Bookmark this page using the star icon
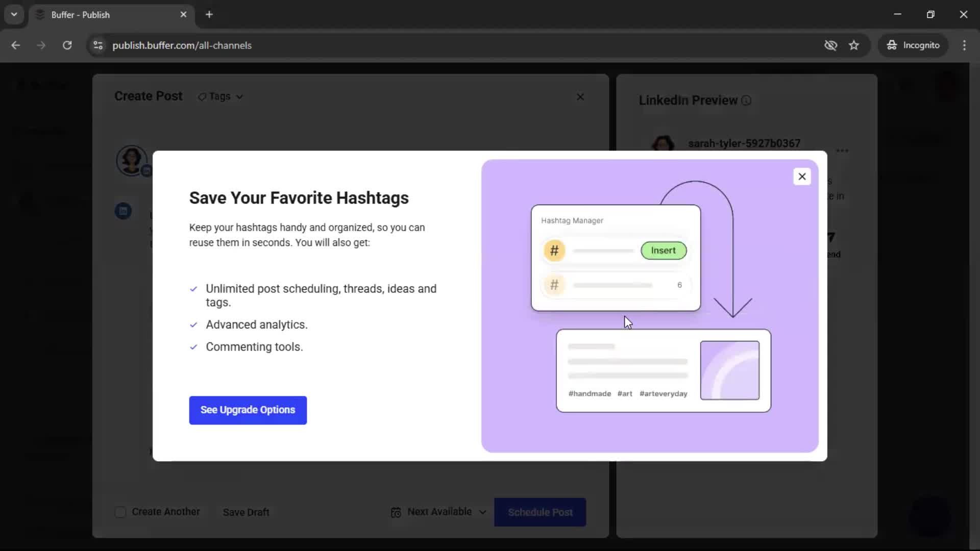 pos(854,45)
